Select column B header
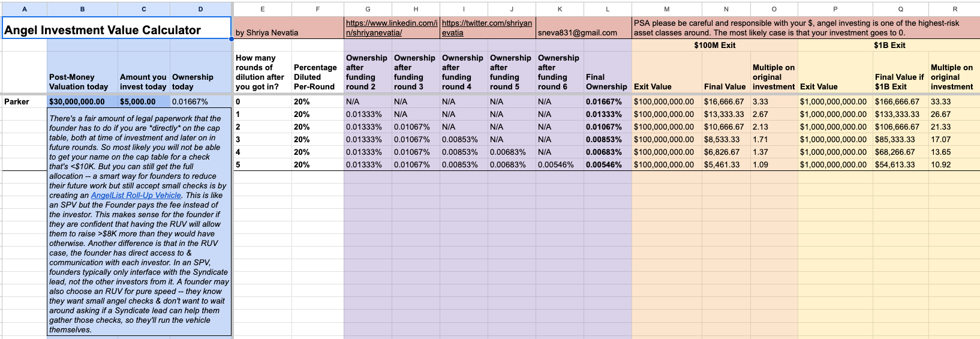The image size is (980, 339). (x=83, y=9)
